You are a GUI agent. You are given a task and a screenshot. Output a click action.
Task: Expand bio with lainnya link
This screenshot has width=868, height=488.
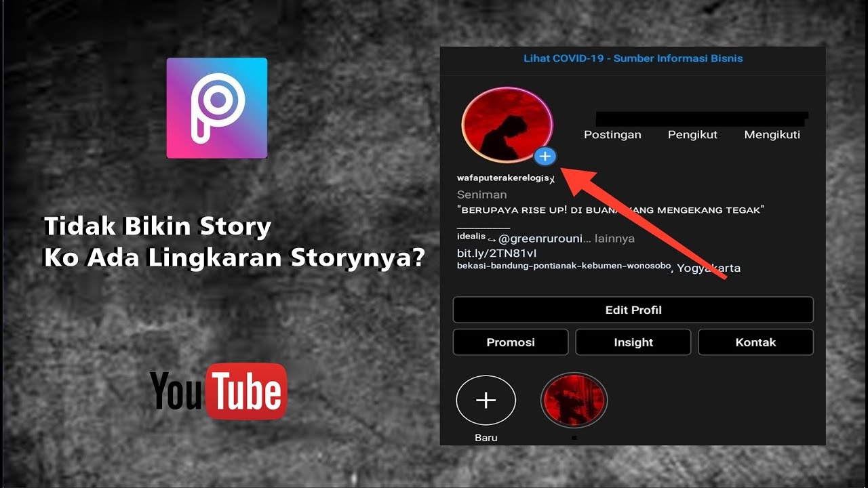[x=614, y=239]
